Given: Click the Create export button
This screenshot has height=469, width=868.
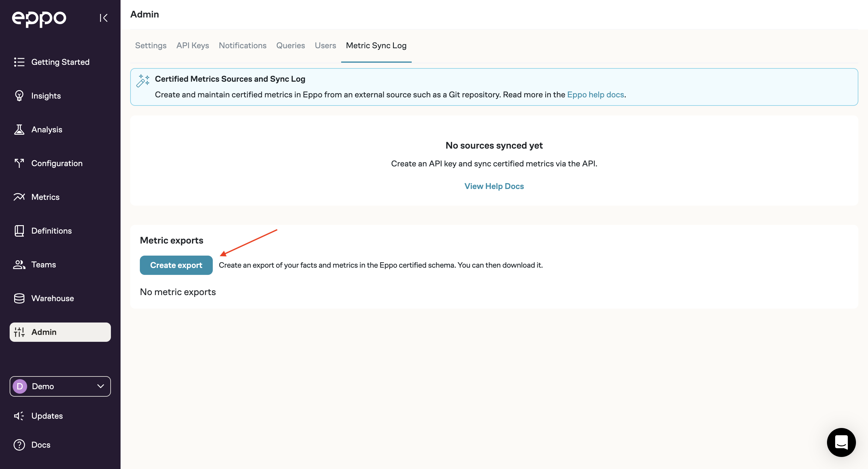Looking at the screenshot, I should tap(176, 265).
